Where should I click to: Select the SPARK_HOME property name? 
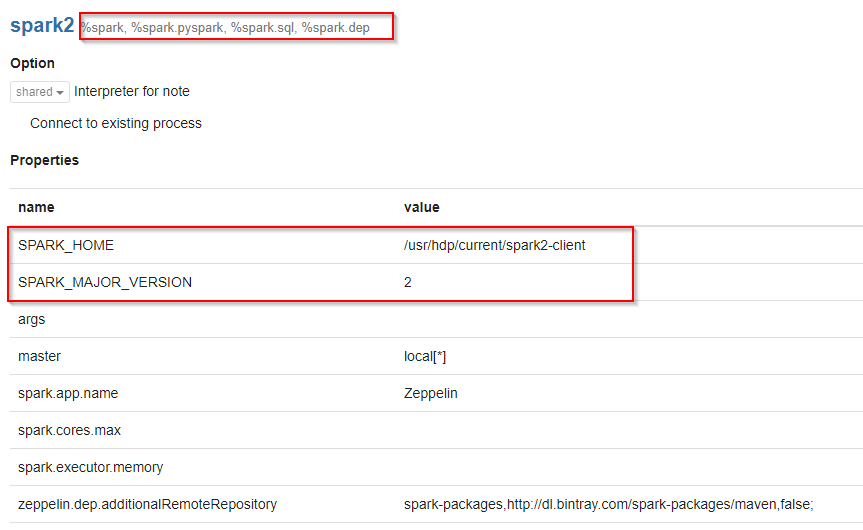tap(66, 245)
